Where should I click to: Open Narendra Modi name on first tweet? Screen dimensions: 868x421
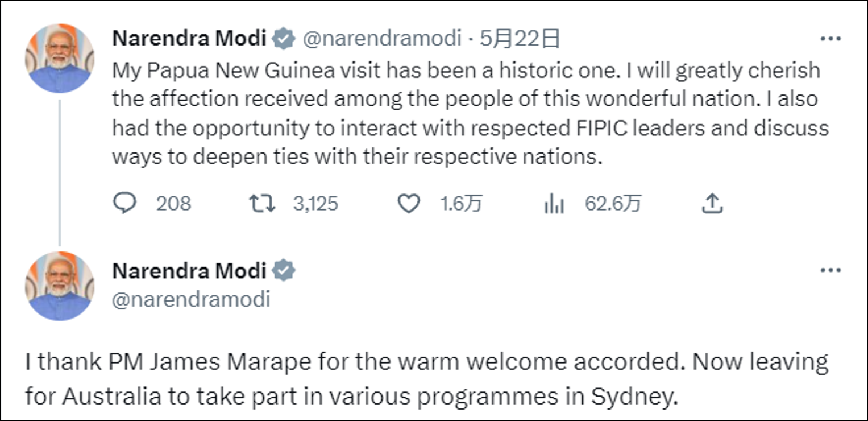coord(189,39)
